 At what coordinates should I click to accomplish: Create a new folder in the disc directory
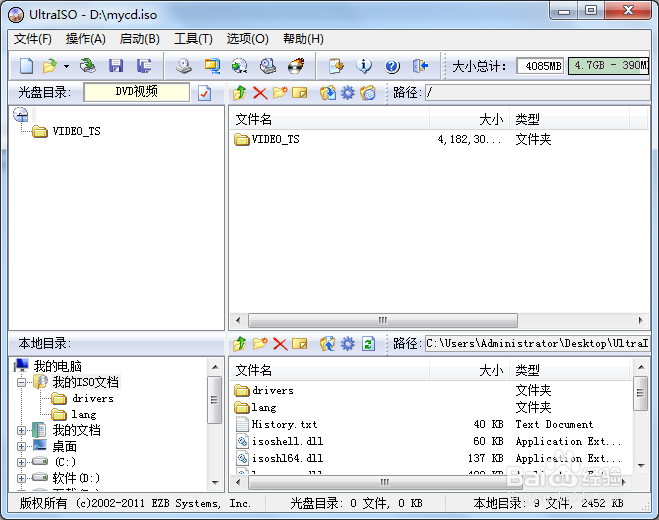(x=280, y=92)
